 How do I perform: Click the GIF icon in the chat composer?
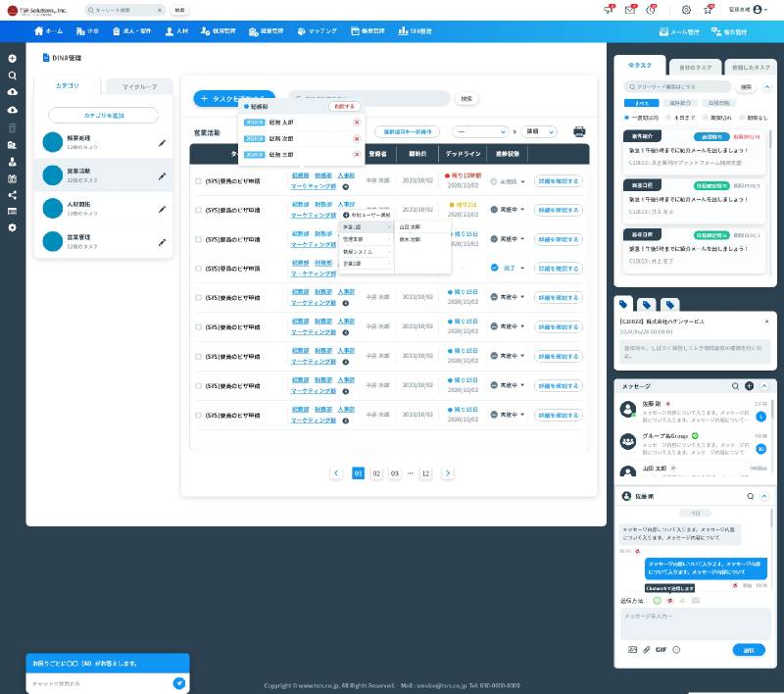pyautogui.click(x=661, y=649)
